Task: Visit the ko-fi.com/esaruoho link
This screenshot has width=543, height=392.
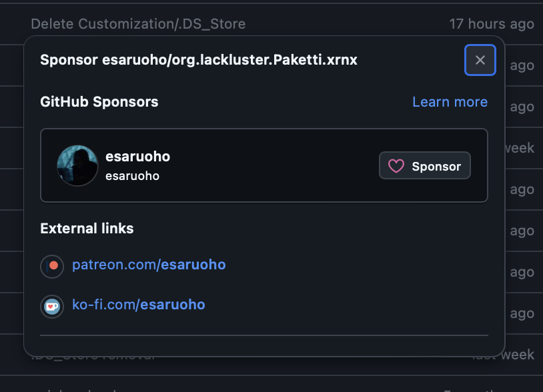Action: (138, 305)
